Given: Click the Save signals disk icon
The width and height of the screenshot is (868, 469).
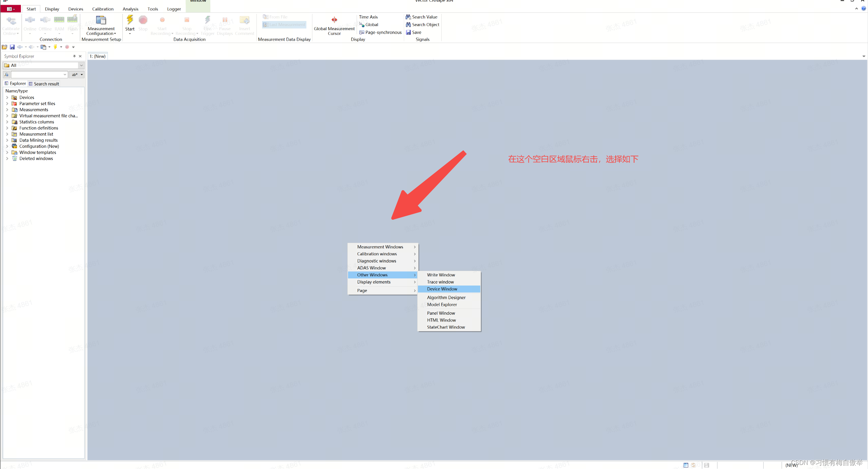Looking at the screenshot, I should pos(408,33).
